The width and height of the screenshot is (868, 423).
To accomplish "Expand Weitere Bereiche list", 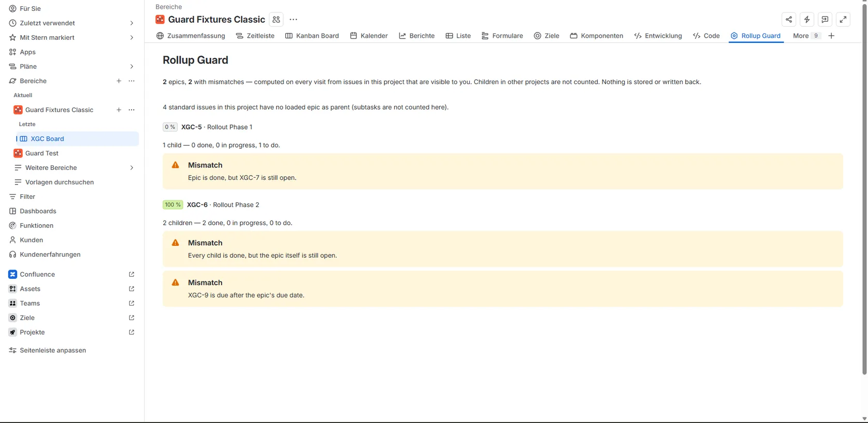I will tap(132, 168).
